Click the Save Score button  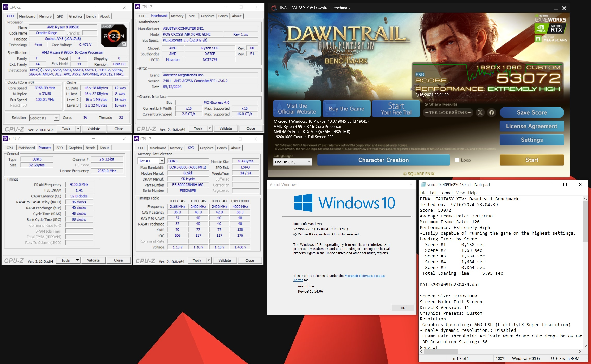pos(532,112)
